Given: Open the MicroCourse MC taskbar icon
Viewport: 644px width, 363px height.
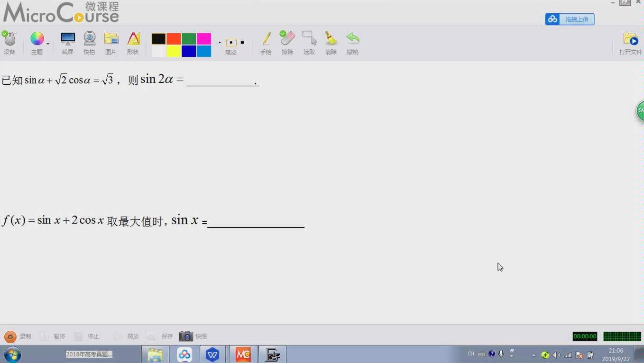Looking at the screenshot, I should (243, 354).
